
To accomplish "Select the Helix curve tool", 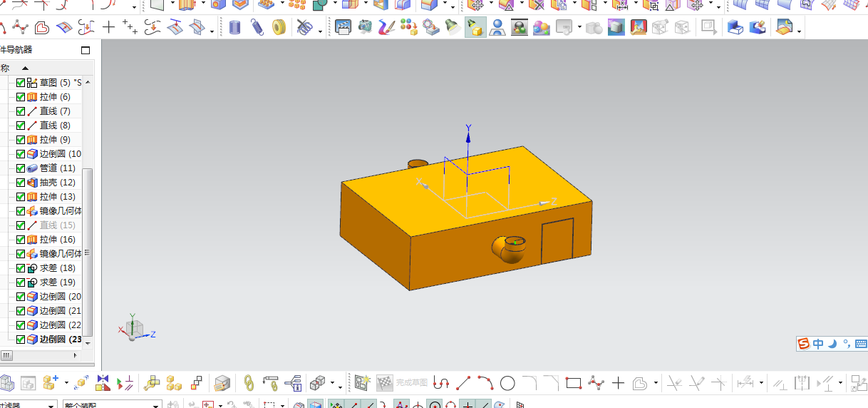I will click(x=236, y=28).
